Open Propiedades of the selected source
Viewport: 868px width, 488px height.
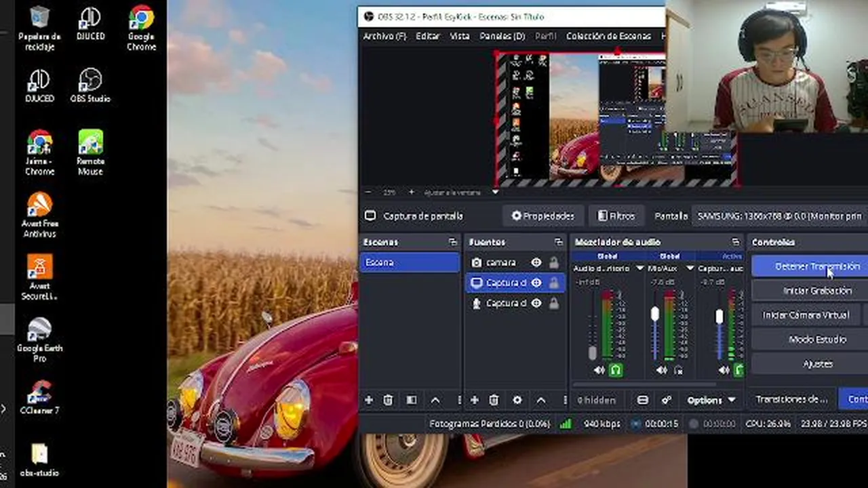[x=542, y=216]
